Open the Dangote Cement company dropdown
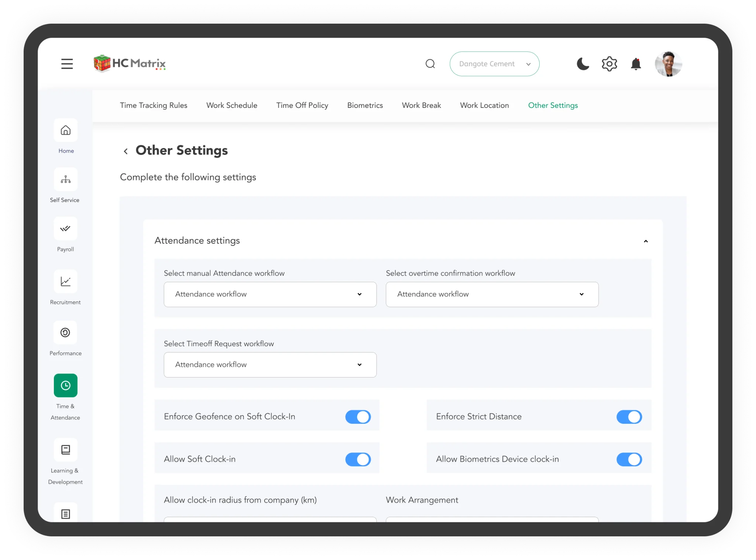 tap(494, 64)
